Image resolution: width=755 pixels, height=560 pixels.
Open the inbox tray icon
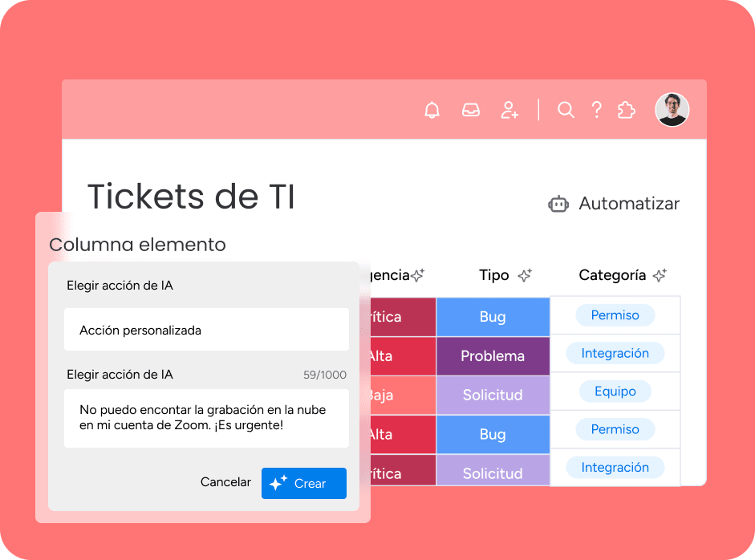point(471,110)
